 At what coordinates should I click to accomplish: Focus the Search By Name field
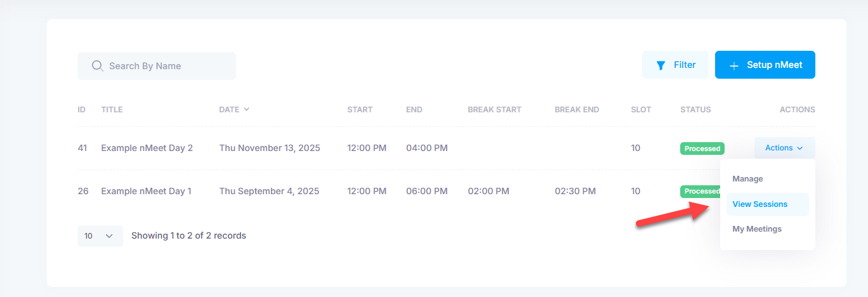pyautogui.click(x=165, y=66)
